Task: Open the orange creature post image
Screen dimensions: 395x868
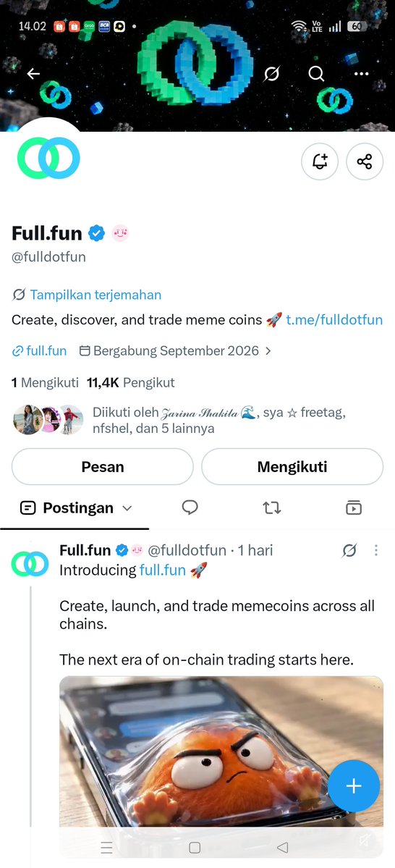Action: point(221,751)
